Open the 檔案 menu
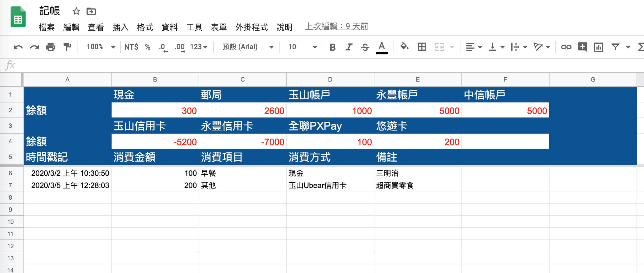This screenshot has width=644, height=273. (x=47, y=27)
